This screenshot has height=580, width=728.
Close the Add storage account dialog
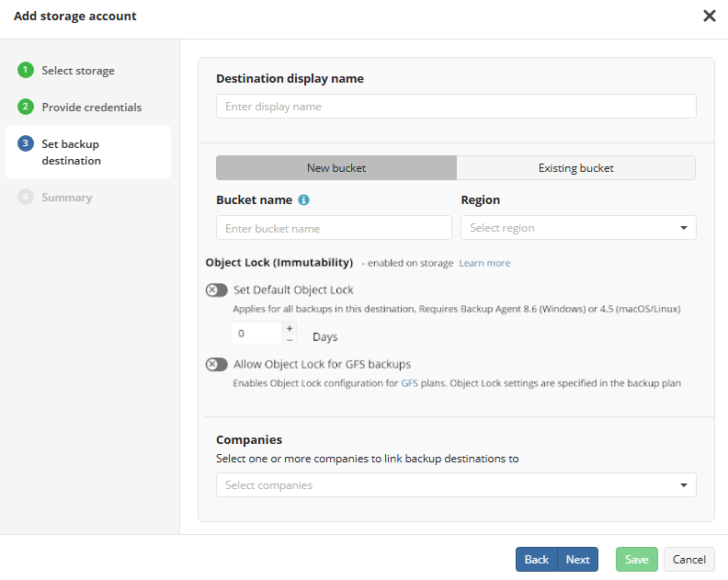(709, 16)
